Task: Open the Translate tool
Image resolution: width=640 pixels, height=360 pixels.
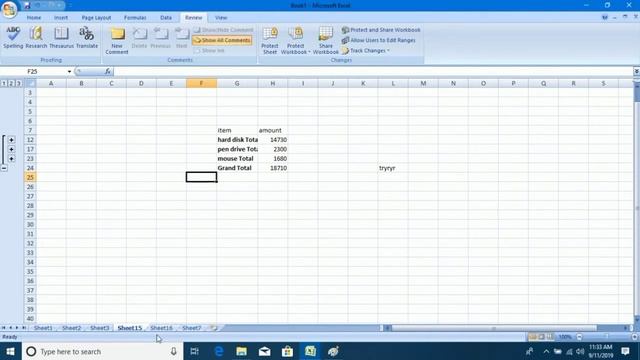Action: point(87,38)
